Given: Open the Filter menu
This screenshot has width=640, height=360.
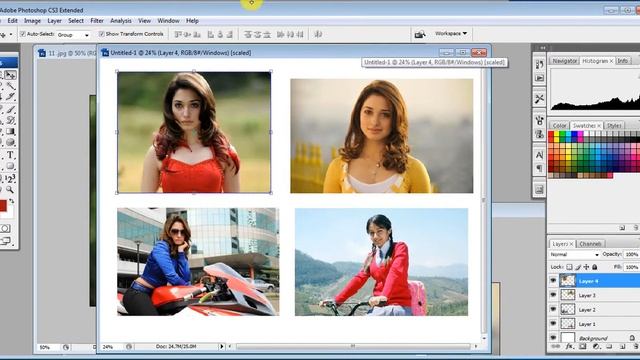Looking at the screenshot, I should pos(97,21).
